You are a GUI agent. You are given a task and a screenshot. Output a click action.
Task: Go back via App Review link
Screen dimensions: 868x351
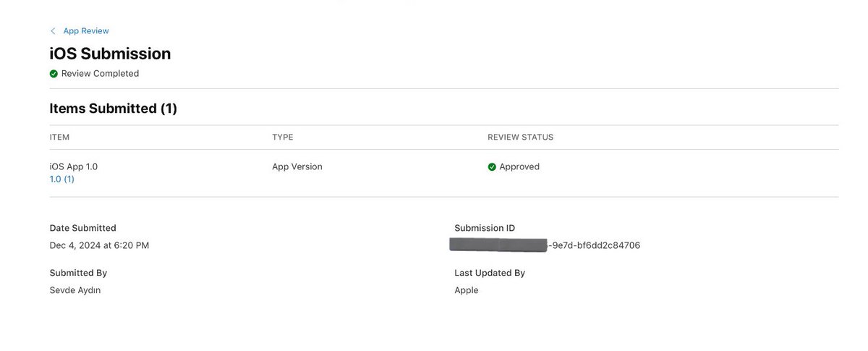[x=86, y=31]
